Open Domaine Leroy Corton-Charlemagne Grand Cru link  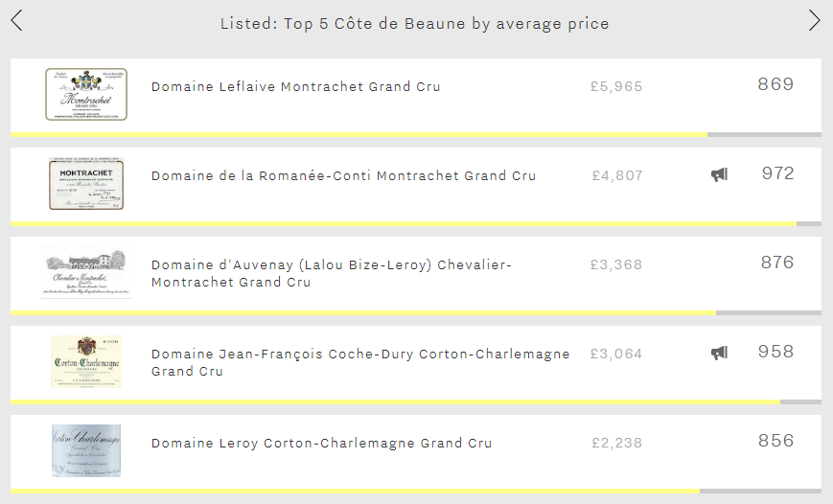click(x=321, y=443)
